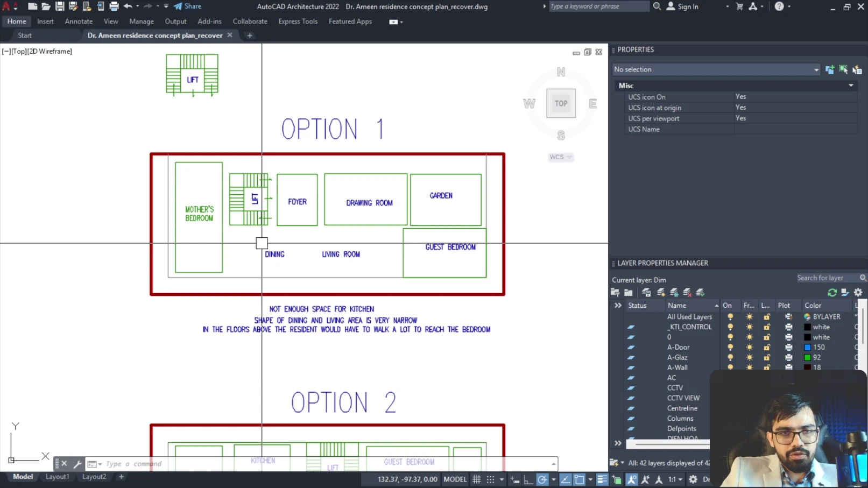Switch to the Layout1 tab
The image size is (868, 488).
[x=57, y=477]
